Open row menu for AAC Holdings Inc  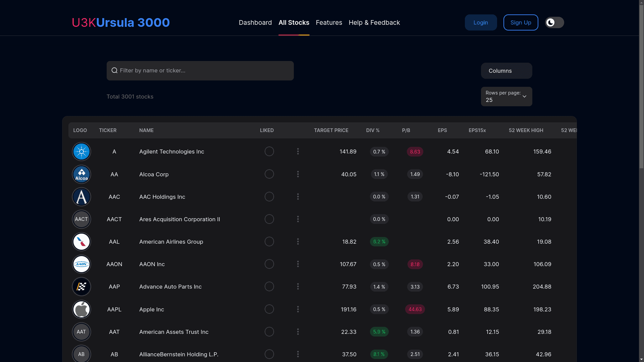tap(298, 197)
